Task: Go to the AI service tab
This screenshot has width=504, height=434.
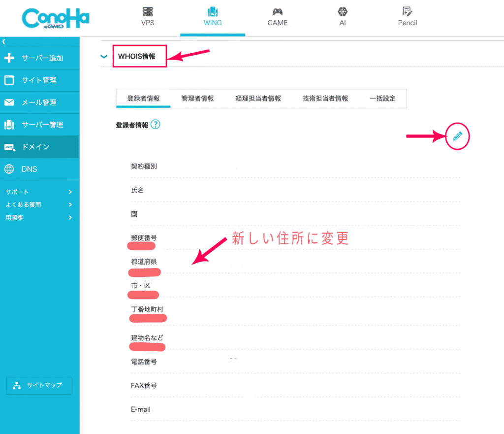Action: [x=343, y=17]
